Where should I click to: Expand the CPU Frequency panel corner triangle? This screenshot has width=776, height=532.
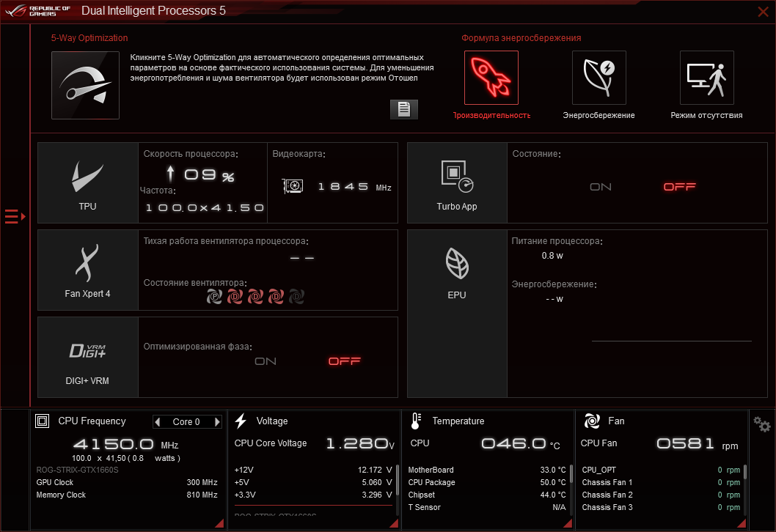(219, 524)
